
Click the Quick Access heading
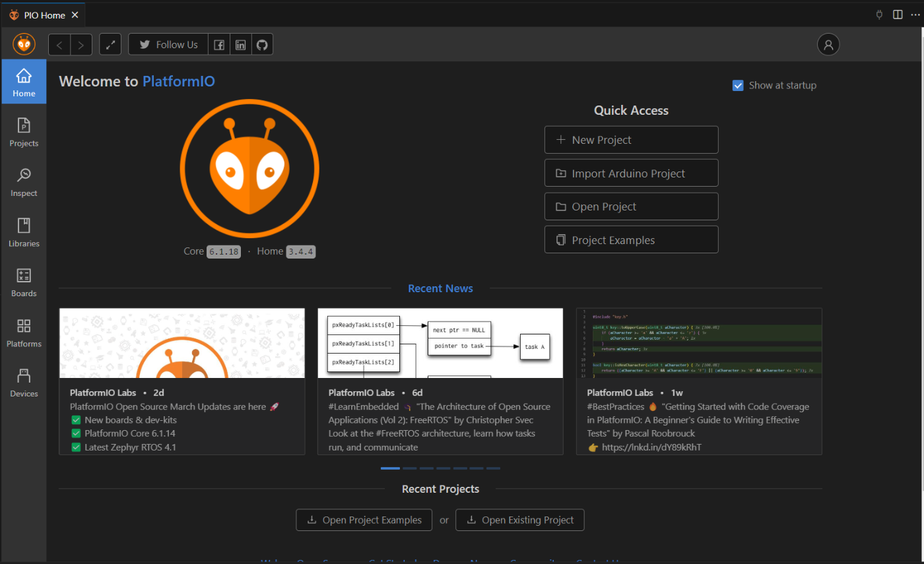coord(631,110)
